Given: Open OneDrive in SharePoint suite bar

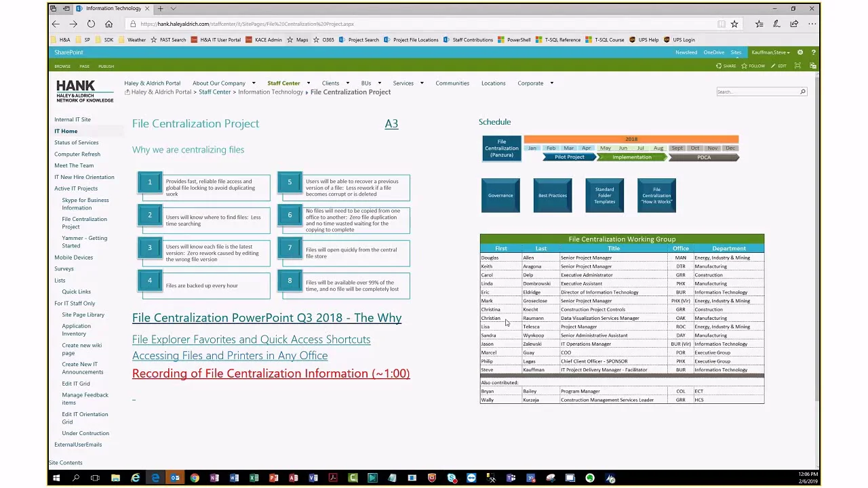Looking at the screenshot, I should (x=713, y=52).
